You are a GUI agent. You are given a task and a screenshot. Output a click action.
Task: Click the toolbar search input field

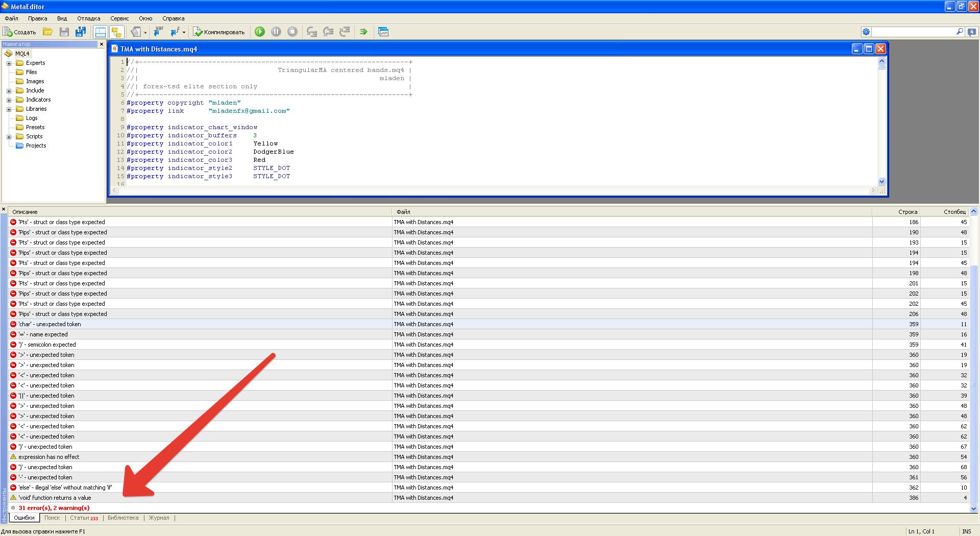[x=914, y=32]
